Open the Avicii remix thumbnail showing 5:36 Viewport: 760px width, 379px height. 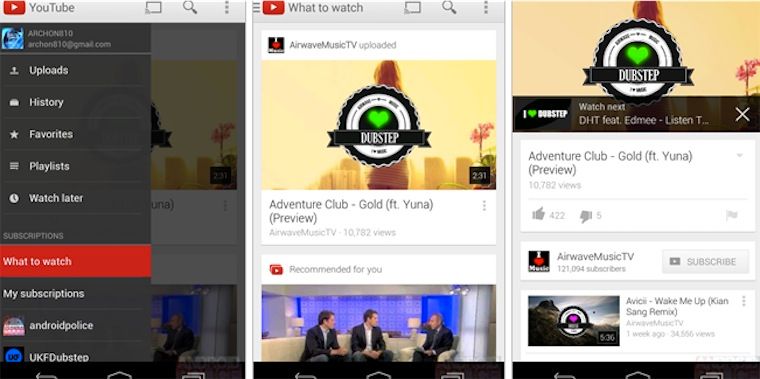click(x=574, y=321)
